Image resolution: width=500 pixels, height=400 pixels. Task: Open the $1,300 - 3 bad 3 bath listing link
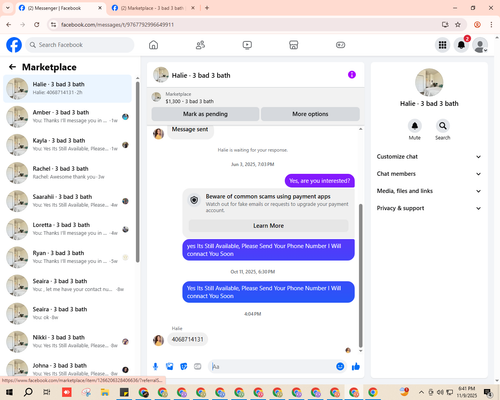pyautogui.click(x=190, y=101)
